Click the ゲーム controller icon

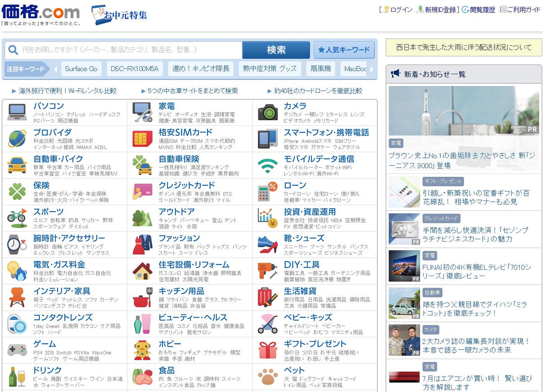[16, 350]
